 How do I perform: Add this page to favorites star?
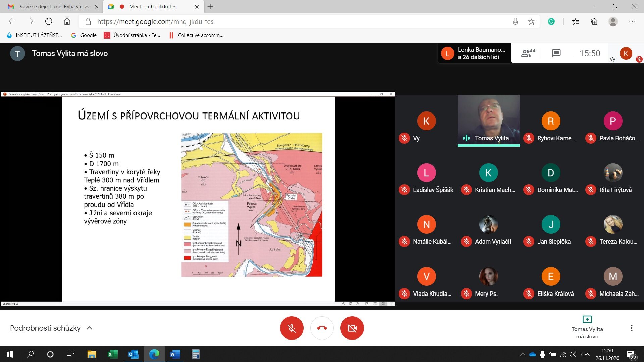point(531,21)
